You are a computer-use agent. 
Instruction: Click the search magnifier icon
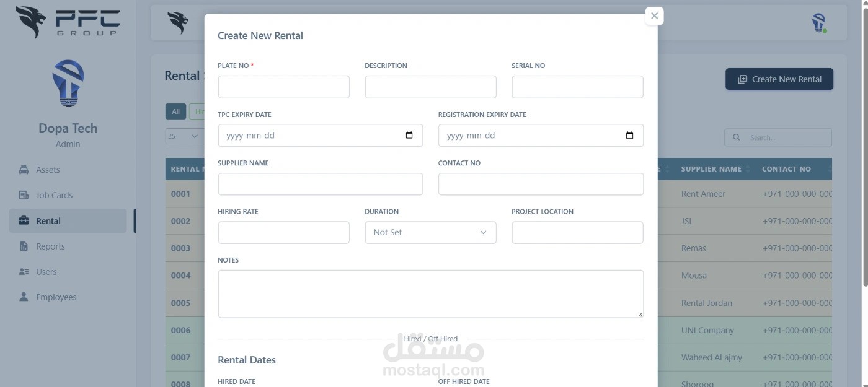[736, 137]
